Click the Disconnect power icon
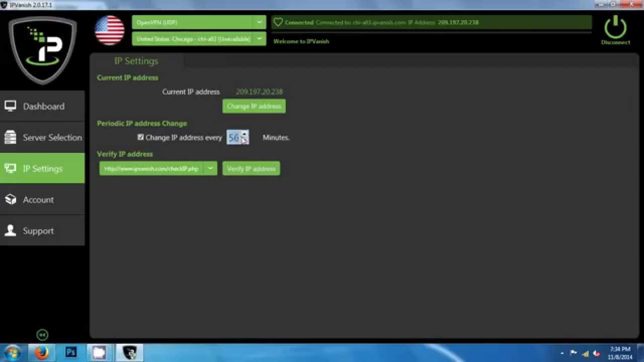 coord(615,27)
